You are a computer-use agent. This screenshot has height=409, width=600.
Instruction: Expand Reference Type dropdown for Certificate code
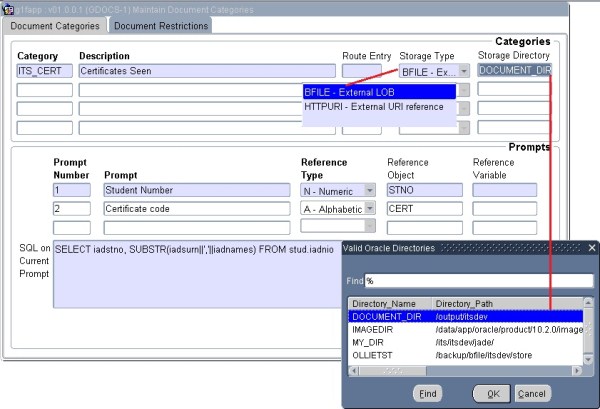point(369,209)
